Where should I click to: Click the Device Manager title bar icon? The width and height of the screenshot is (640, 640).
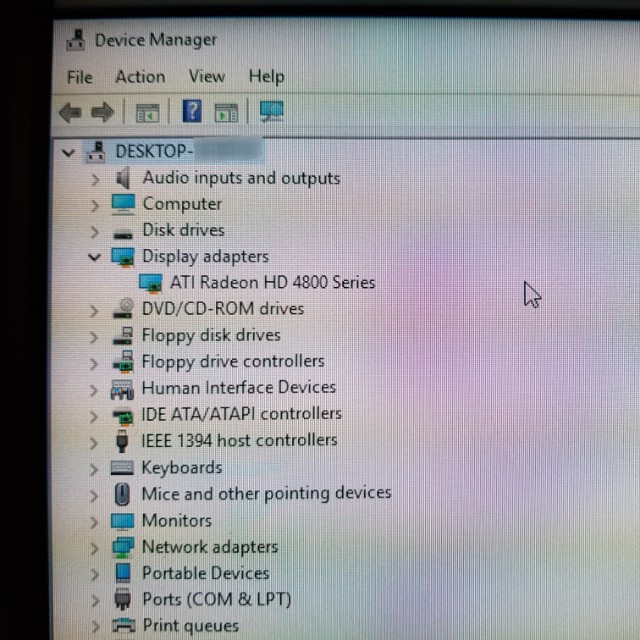pyautogui.click(x=76, y=40)
